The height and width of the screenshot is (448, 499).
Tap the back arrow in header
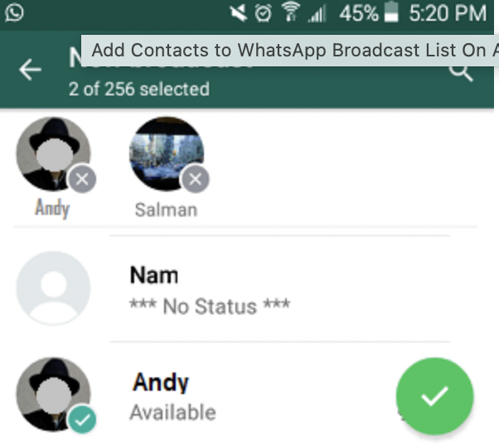(30, 70)
